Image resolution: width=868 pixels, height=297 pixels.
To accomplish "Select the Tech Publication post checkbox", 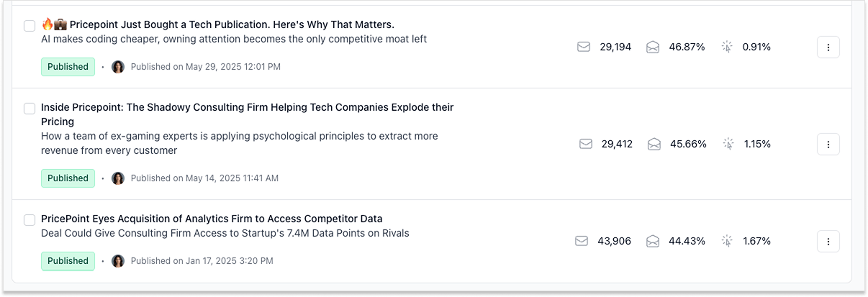I will [x=30, y=26].
